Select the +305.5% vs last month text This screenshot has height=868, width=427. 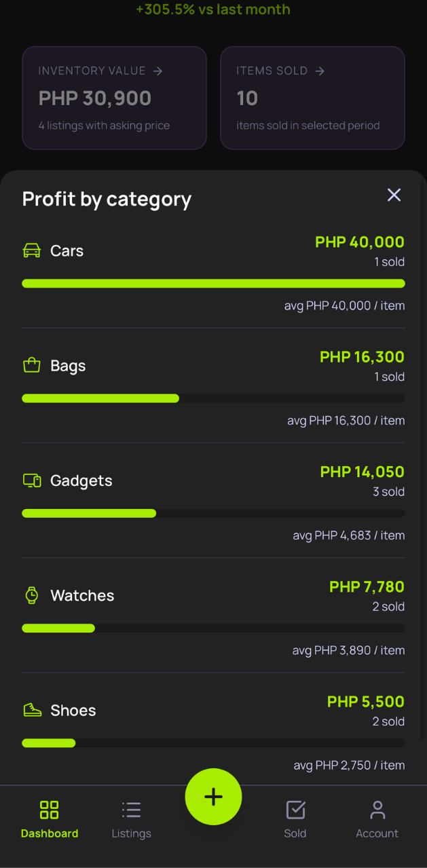pyautogui.click(x=213, y=10)
